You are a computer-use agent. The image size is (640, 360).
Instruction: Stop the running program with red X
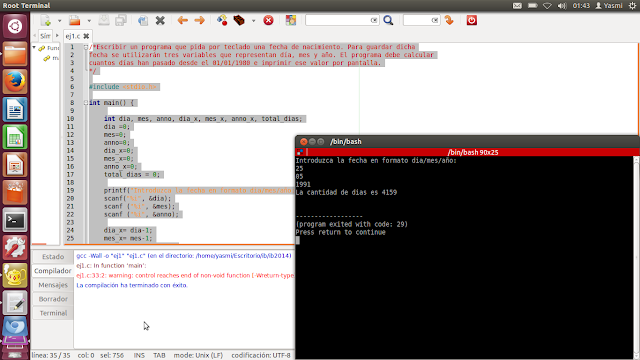[268, 20]
